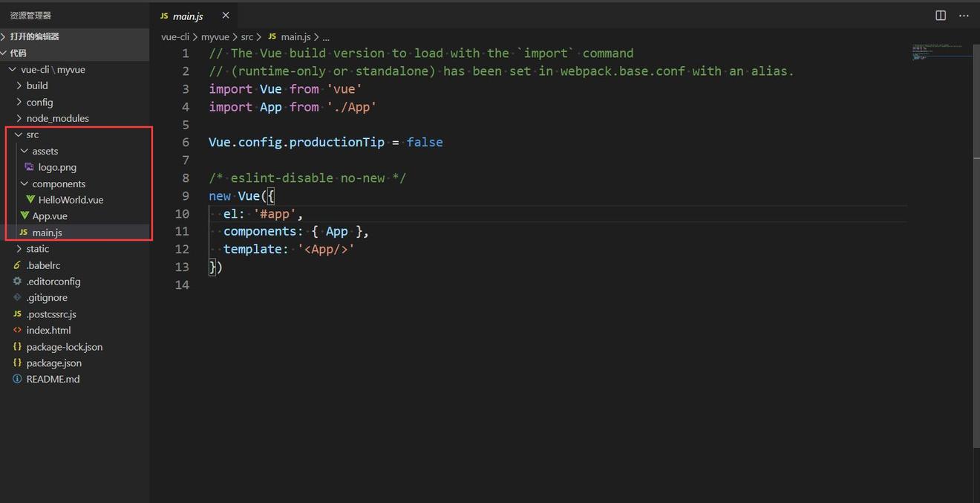This screenshot has width=980, height=503.
Task: Open the Split Editor icon top right
Action: (940, 15)
